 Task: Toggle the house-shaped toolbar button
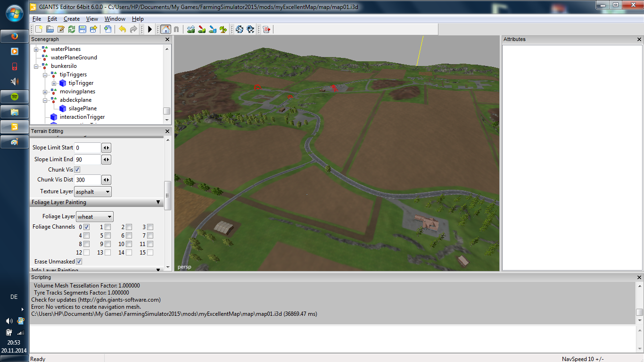click(165, 29)
